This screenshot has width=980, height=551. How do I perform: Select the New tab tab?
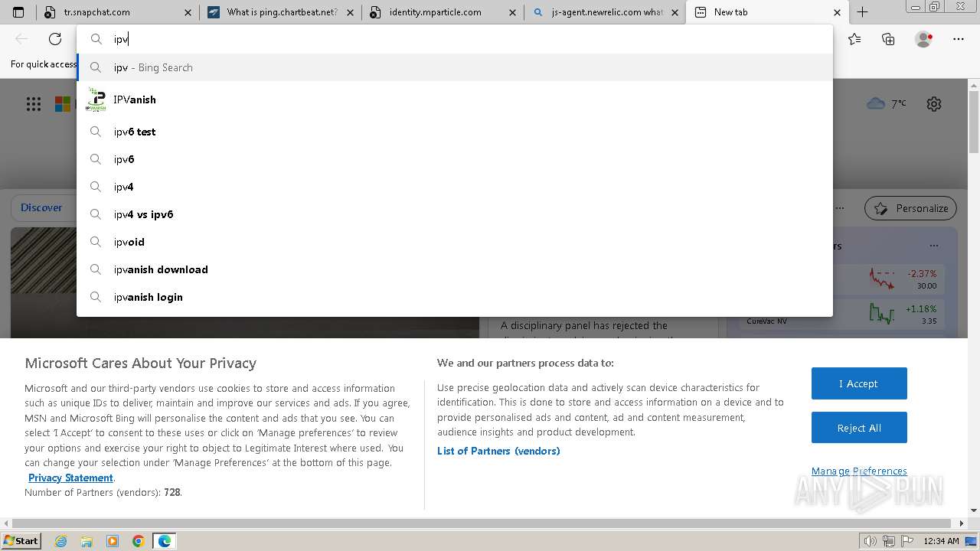point(768,12)
